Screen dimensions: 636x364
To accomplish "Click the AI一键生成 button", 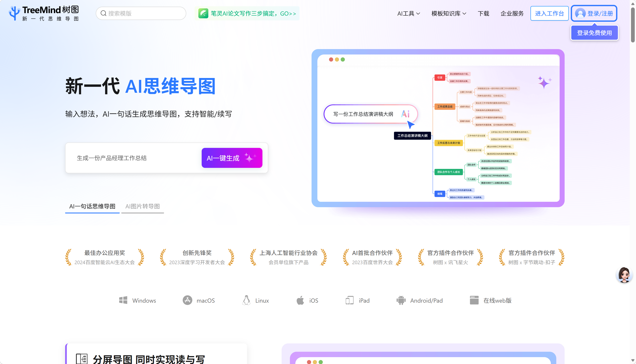I will pos(232,158).
